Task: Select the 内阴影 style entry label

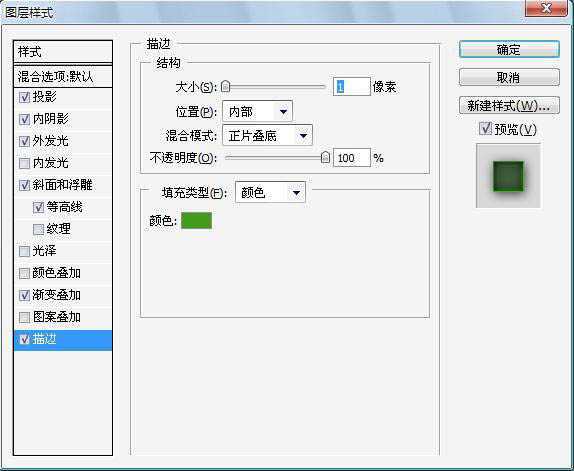Action: pos(51,119)
